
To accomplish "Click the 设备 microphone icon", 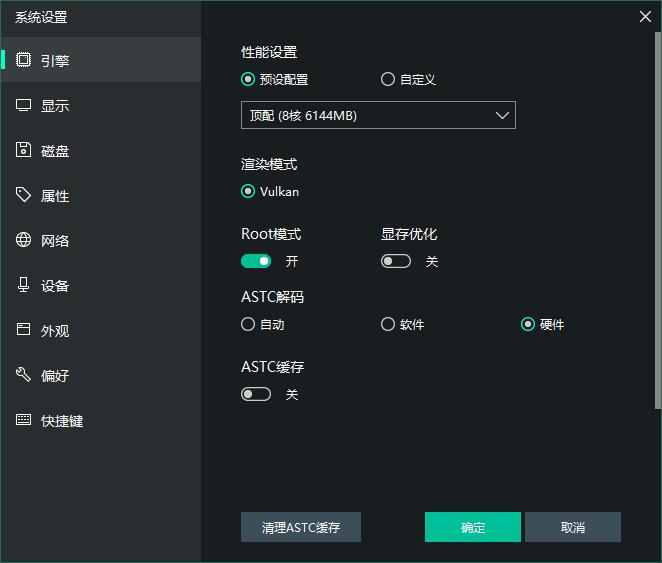I will 23,285.
